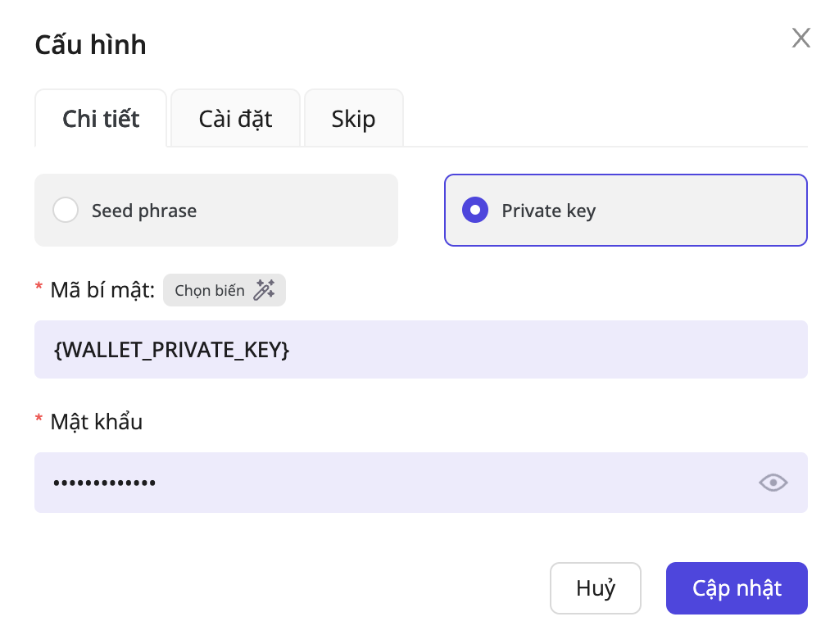Focus the {WALLET_PRIVATE_KEY} secret field
This screenshot has height=644, width=839.
pyautogui.click(x=420, y=350)
